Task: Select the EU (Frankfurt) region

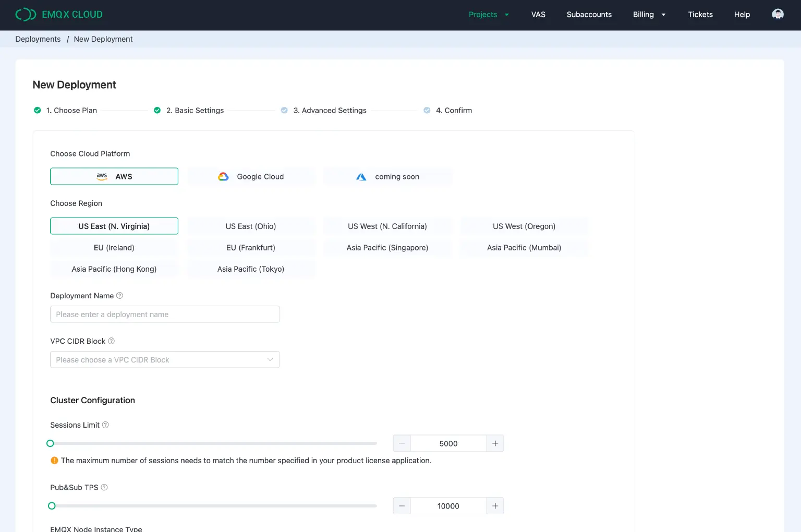Action: [x=251, y=247]
